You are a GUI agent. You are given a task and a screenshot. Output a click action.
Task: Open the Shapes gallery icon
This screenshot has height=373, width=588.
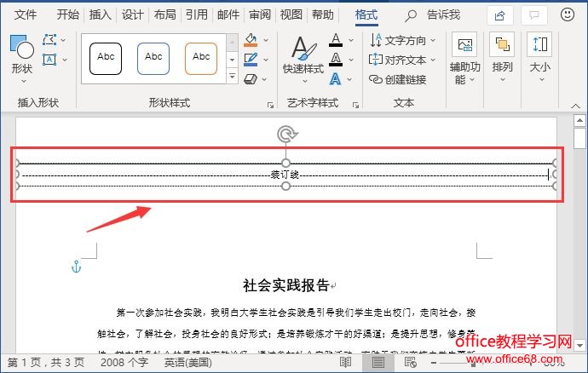[x=22, y=47]
